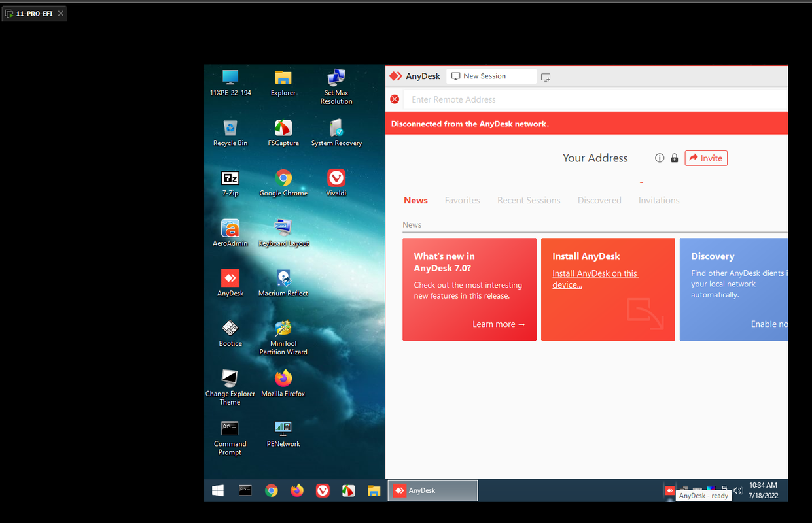Click the Disconnected from the AnyDesk network banner
Screen dimensions: 812x523
(586, 124)
